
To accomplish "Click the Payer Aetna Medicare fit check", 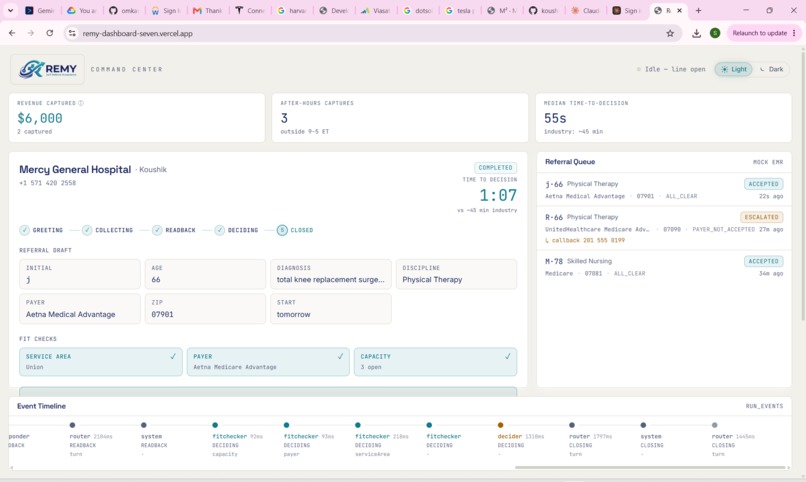I will 268,362.
